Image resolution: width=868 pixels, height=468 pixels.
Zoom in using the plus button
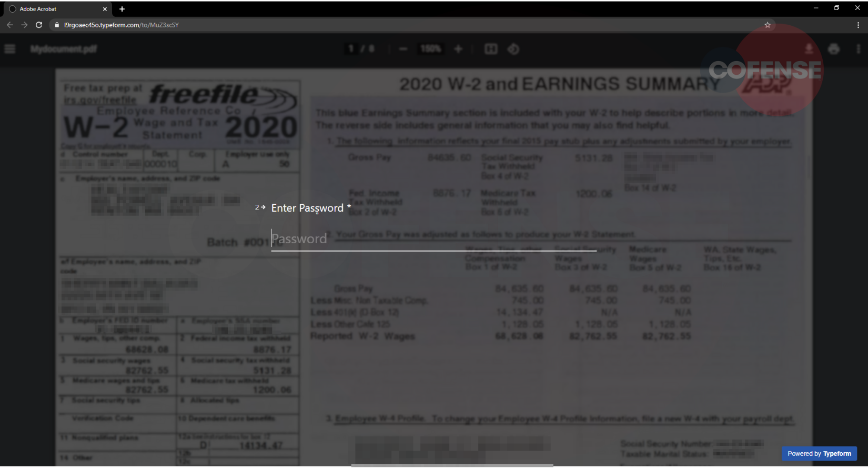click(458, 49)
